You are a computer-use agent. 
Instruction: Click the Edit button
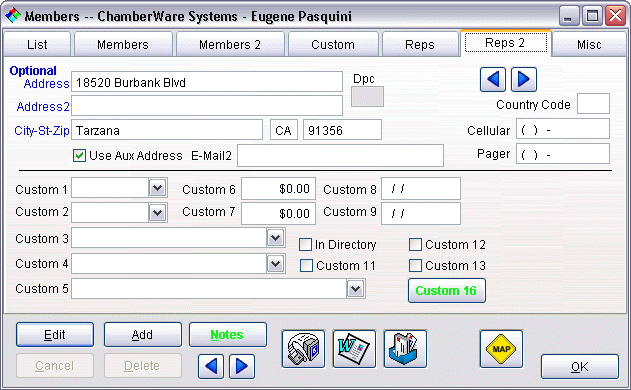[55, 334]
